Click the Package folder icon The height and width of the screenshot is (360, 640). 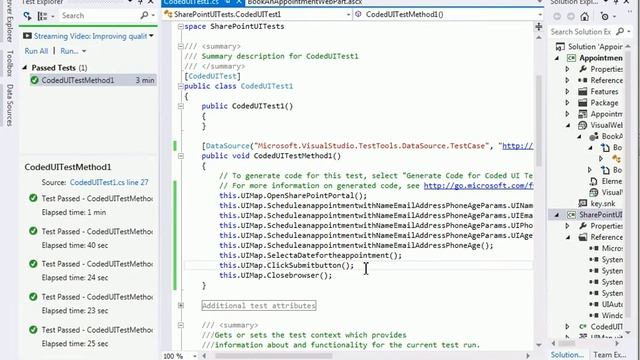583,103
